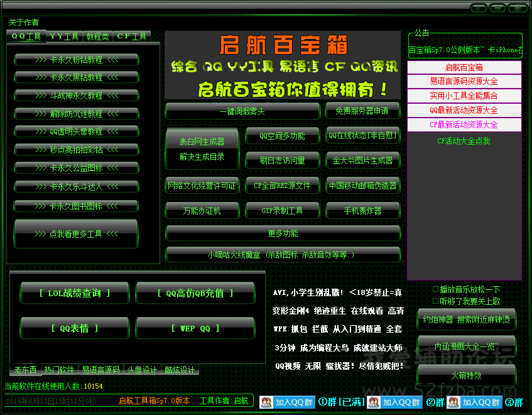
Task: Select 启航百宝箱 list entry
Action: [464, 67]
